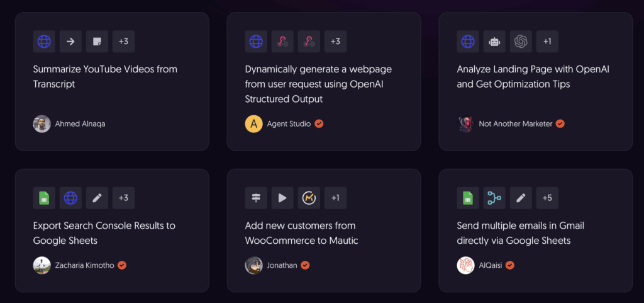The image size is (644, 303).
Task: Click the play trigger icon on WooCommerce card
Action: tap(282, 198)
